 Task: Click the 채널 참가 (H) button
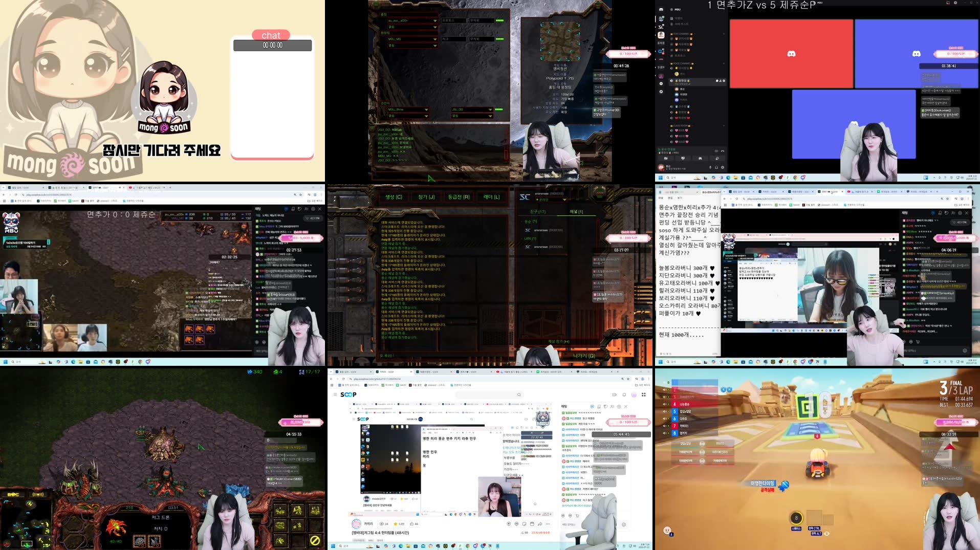[559, 341]
